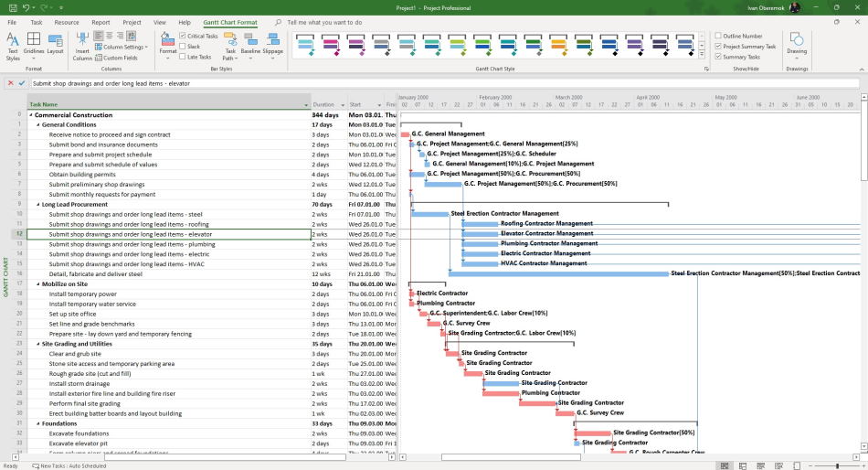The width and height of the screenshot is (868, 470).
Task: Open Duration column filter dropdown
Action: 343,105
